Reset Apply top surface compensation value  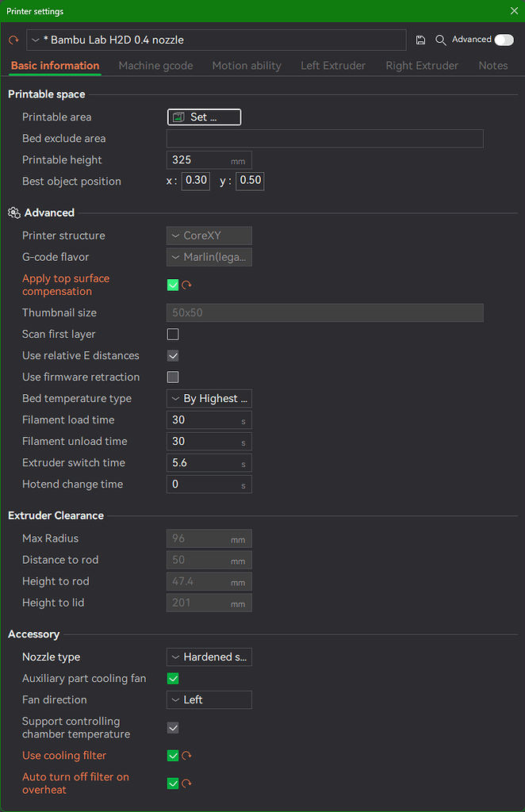(x=187, y=285)
